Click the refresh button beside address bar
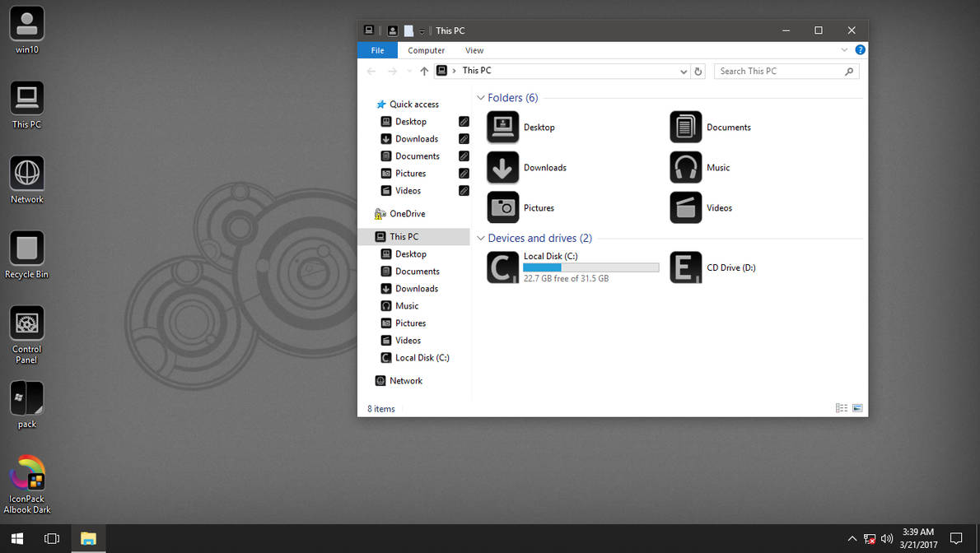Image resolution: width=980 pixels, height=553 pixels. 698,71
